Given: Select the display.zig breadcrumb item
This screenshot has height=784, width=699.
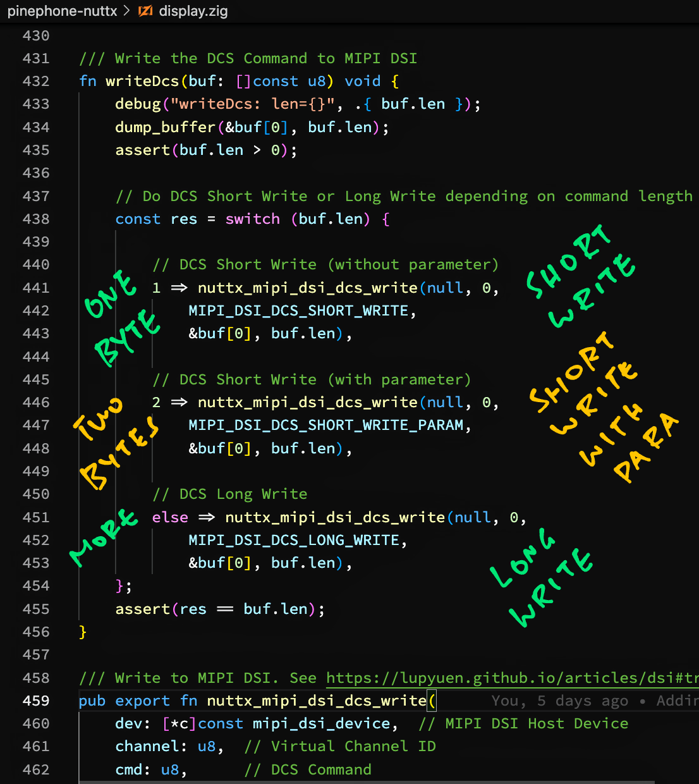Looking at the screenshot, I should [x=193, y=11].
